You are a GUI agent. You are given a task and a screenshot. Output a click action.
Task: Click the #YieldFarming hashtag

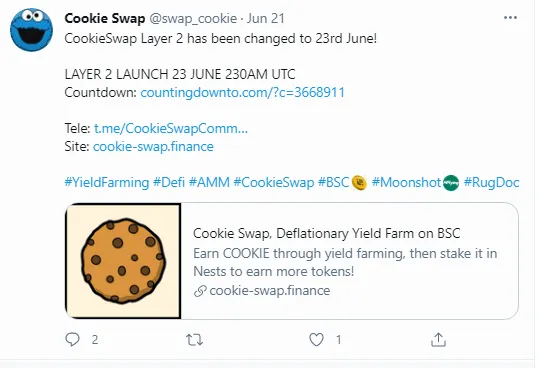[x=107, y=182]
